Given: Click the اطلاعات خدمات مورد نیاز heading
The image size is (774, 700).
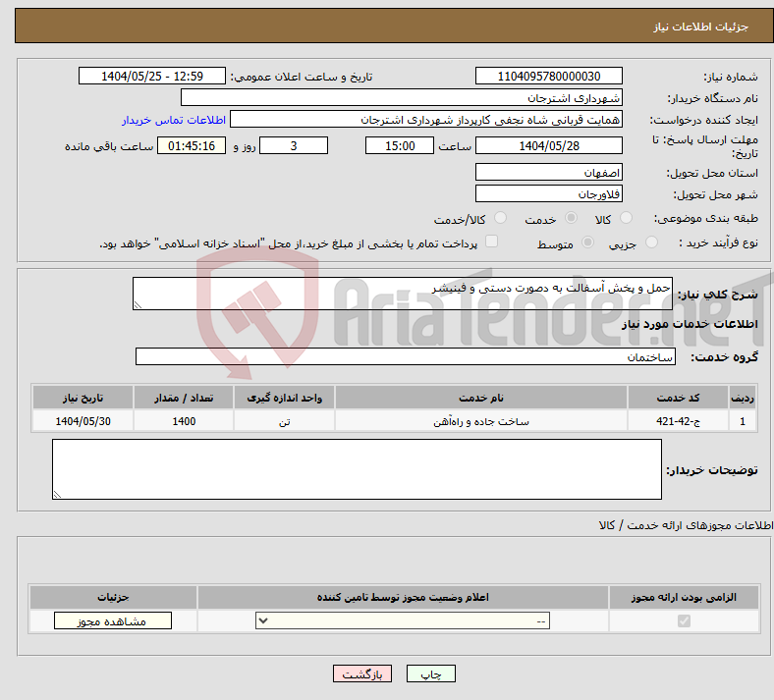Looking at the screenshot, I should [690, 324].
